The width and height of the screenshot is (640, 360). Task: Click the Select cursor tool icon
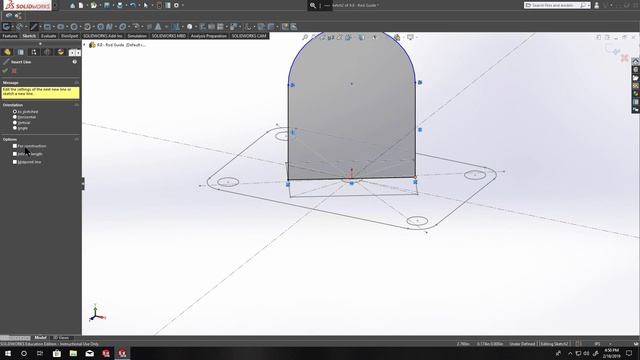click(x=146, y=5)
